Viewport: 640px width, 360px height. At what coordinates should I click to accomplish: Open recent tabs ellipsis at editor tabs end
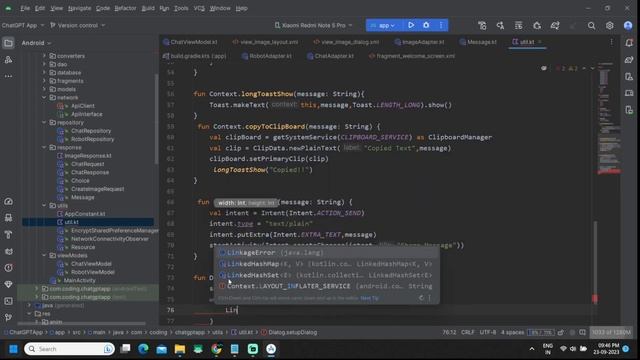pyautogui.click(x=611, y=42)
